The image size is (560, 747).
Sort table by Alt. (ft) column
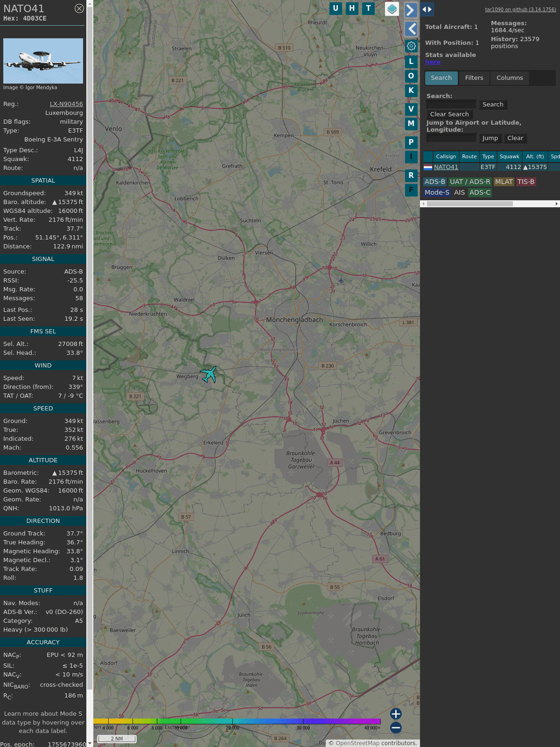535,156
